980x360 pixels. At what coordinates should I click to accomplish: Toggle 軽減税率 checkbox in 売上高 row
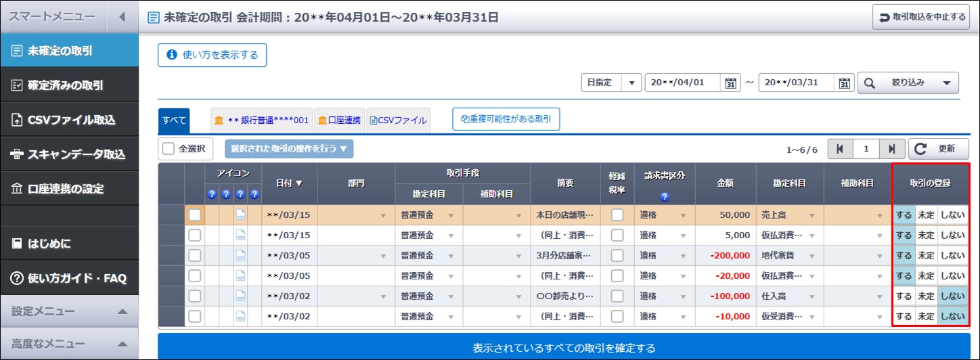point(617,215)
